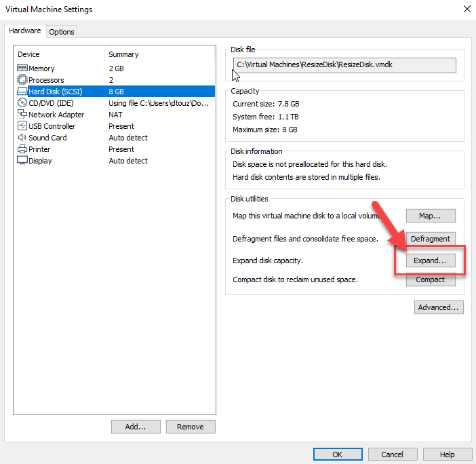476x464 pixels.
Task: Click the Display monitor icon
Action: click(x=22, y=161)
